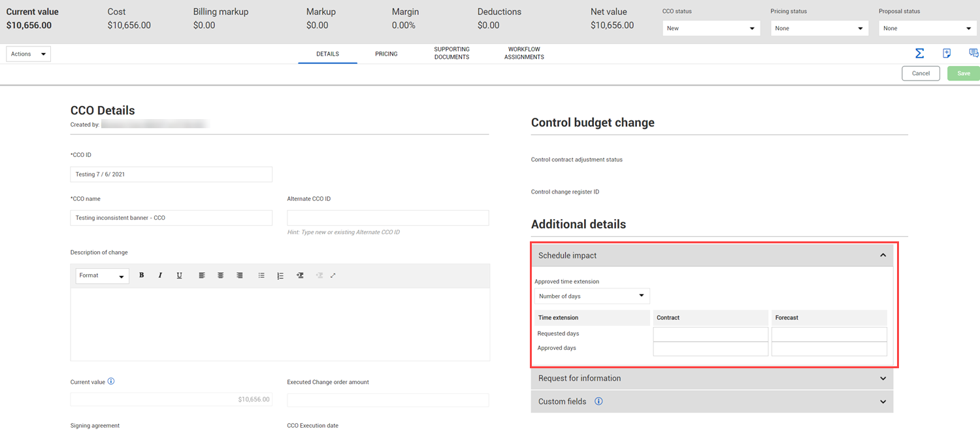Switch to the Pricing tab

386,54
